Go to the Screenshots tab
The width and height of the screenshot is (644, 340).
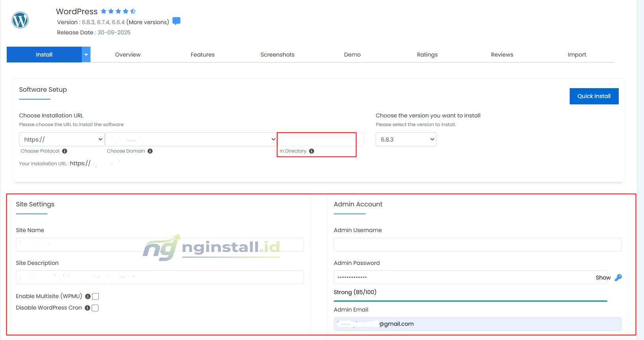click(x=277, y=55)
